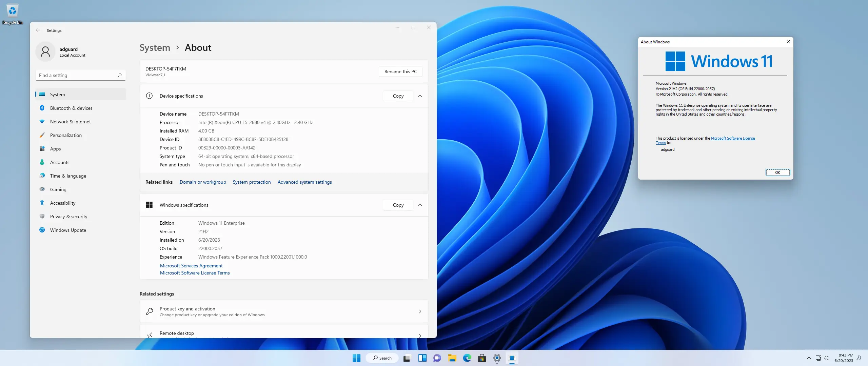
Task: Expand Product key and activation
Action: 420,311
